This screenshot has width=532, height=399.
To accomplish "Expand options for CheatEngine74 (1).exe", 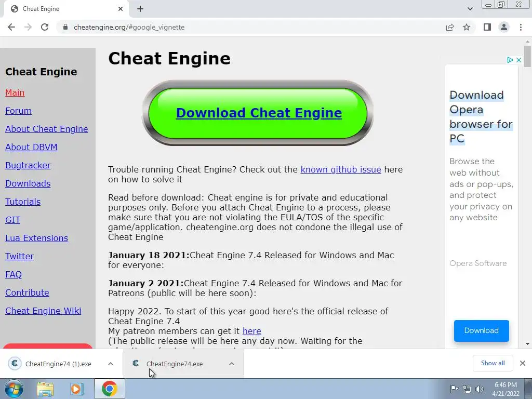I will [111, 364].
